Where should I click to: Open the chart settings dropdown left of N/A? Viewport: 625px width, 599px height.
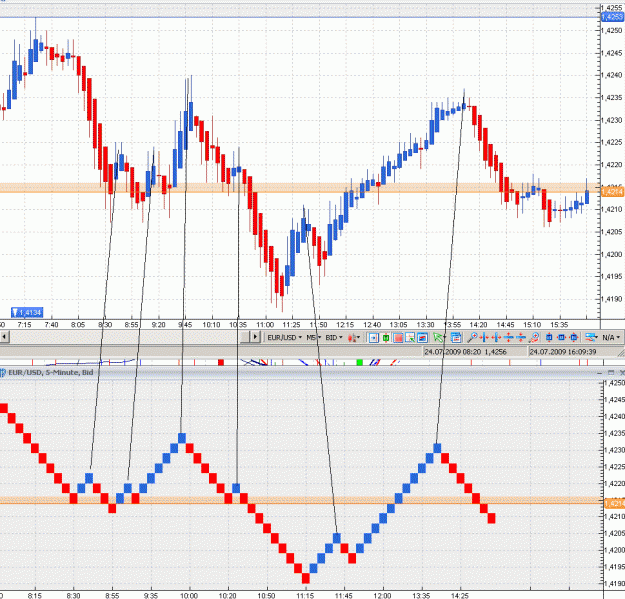coord(591,338)
